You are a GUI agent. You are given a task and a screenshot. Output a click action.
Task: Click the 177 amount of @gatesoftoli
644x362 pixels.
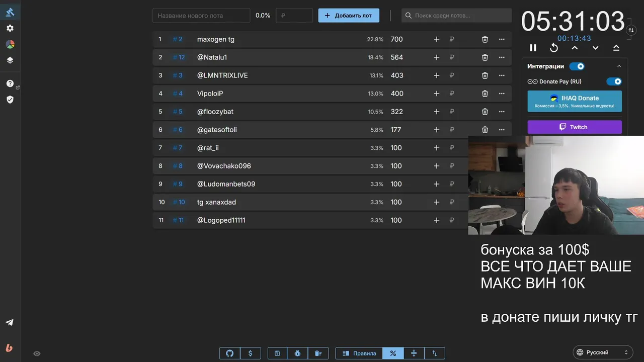(x=396, y=130)
